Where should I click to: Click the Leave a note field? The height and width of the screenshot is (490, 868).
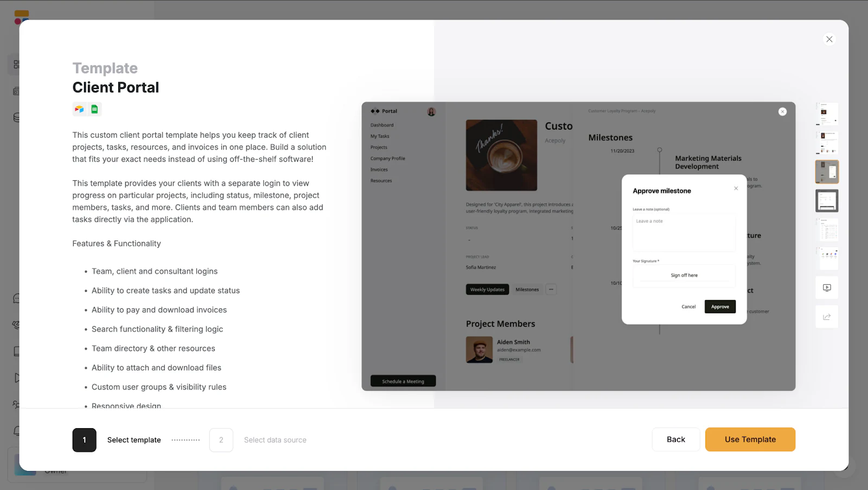684,232
